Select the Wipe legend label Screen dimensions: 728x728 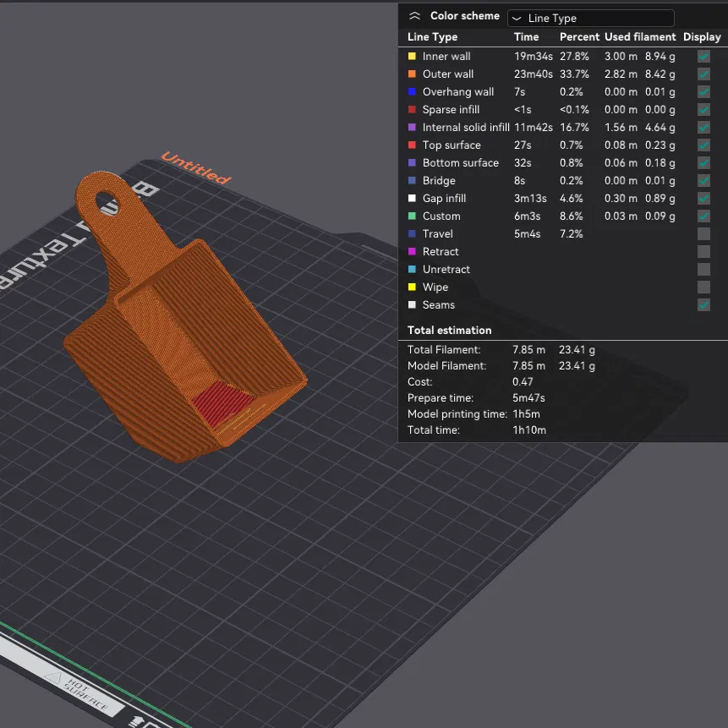tap(435, 287)
